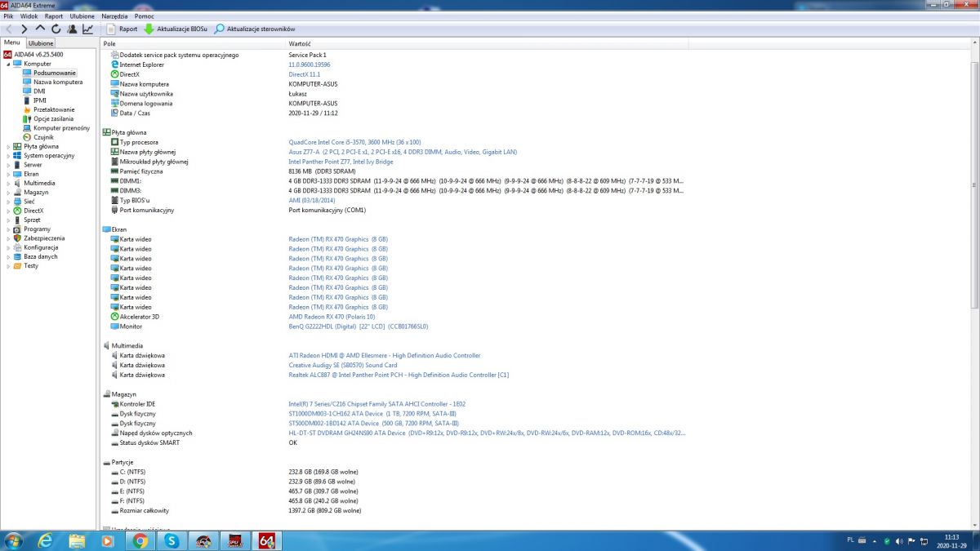Launch Internet Explorer from the taskbar
The width and height of the screenshot is (980, 551).
click(46, 540)
